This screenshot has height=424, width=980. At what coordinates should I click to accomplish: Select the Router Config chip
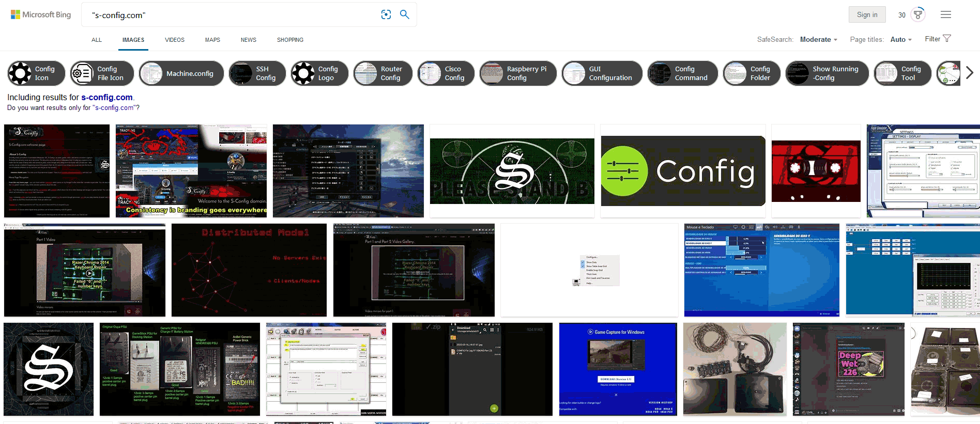coord(383,73)
